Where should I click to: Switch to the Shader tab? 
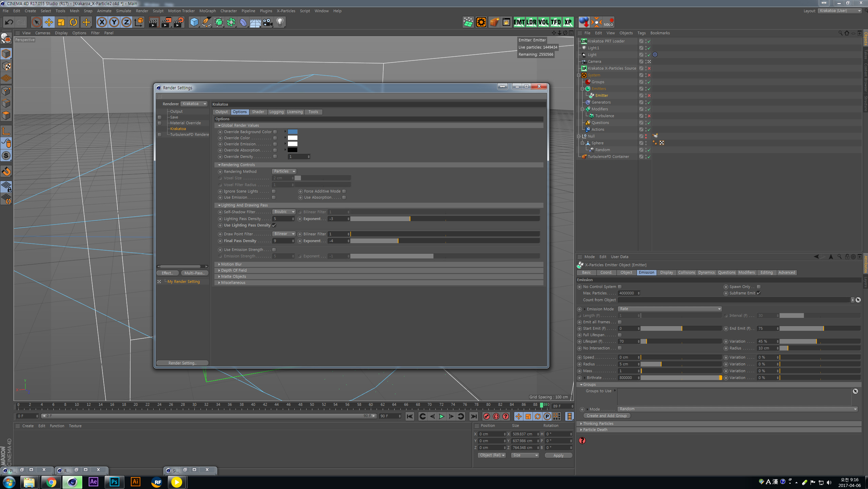258,112
